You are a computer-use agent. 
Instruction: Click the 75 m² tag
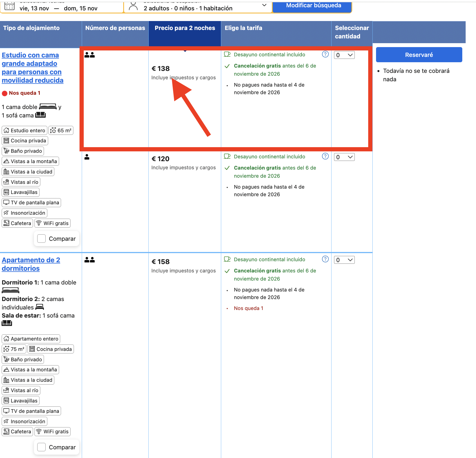tap(14, 349)
